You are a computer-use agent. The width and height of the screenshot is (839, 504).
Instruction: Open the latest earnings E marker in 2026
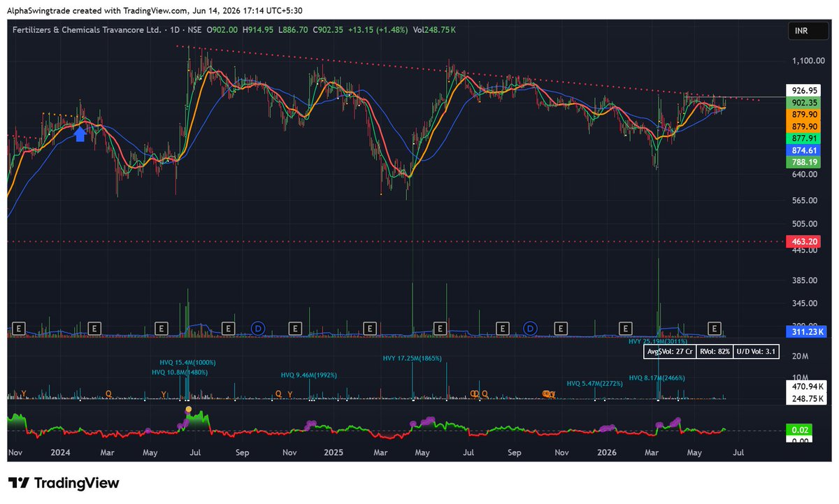click(715, 327)
